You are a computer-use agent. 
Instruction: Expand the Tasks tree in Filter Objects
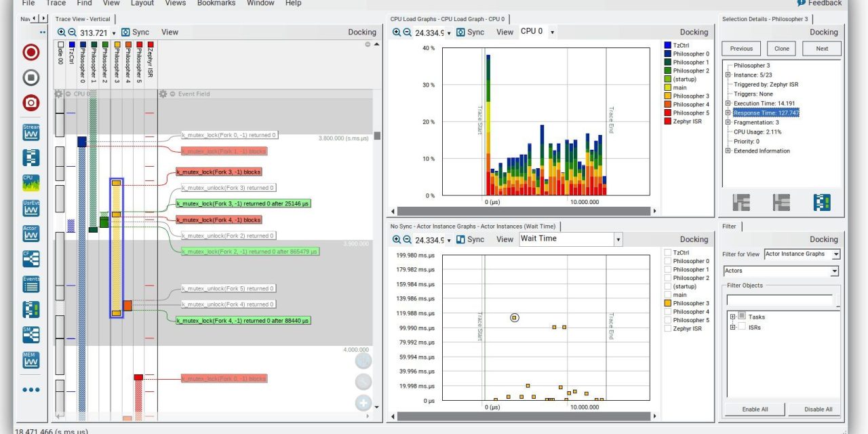pos(732,317)
